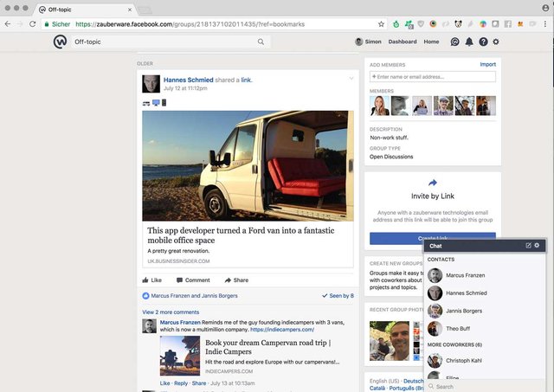
Task: Open Hannes Schmied's post avatar
Action: [x=151, y=84]
